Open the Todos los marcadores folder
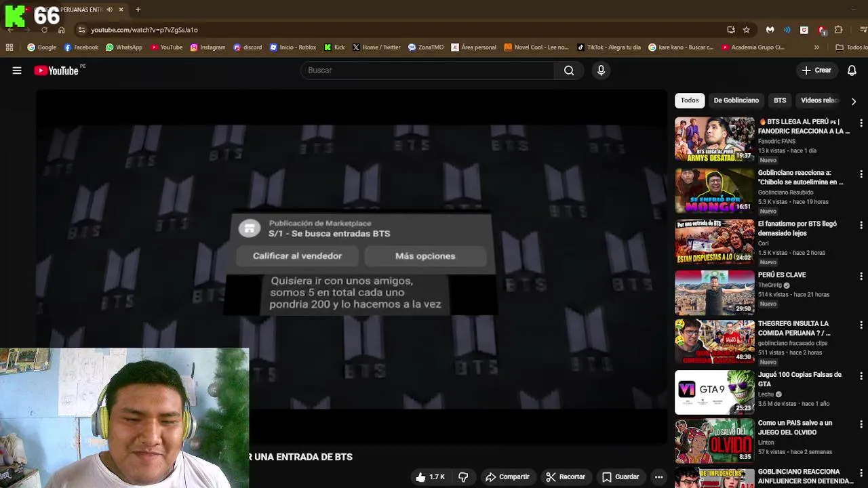 click(x=852, y=47)
